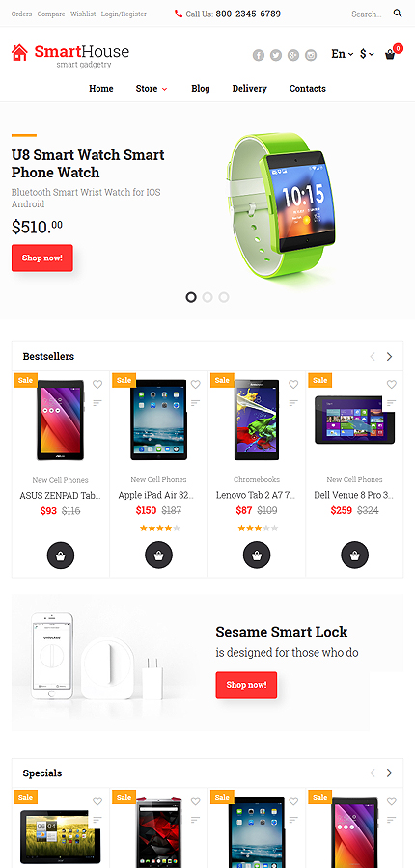415x868 pixels.
Task: Expand the Store menu dropdown
Action: [x=152, y=89]
